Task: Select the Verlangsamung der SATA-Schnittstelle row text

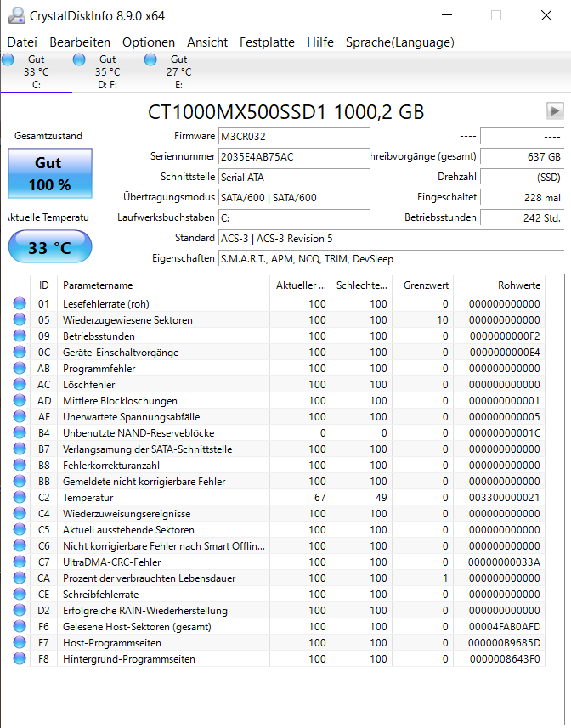Action: 148,449
